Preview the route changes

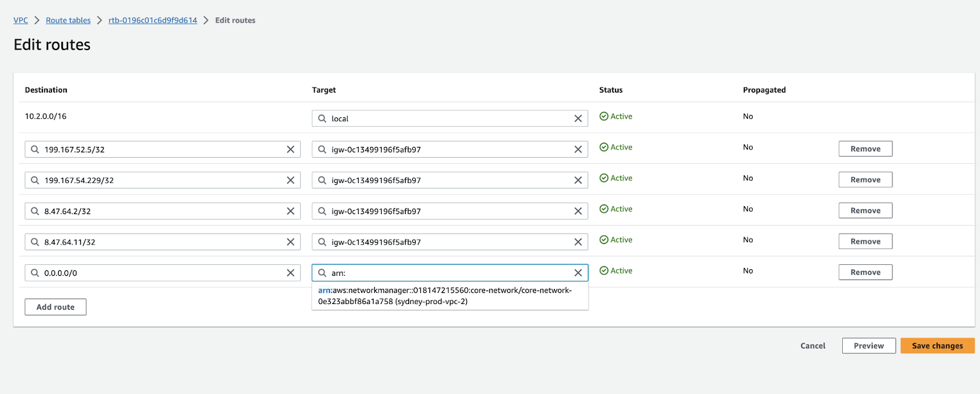tap(869, 346)
